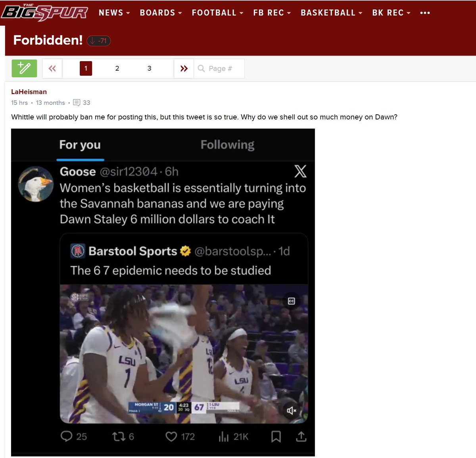Image resolution: width=476 pixels, height=458 pixels.
Task: Switch to the Following tab
Action: pyautogui.click(x=227, y=145)
